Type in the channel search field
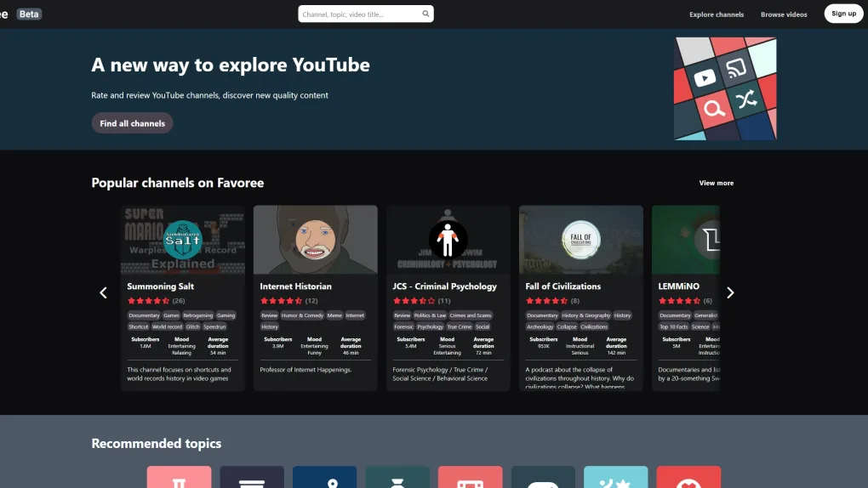This screenshot has height=488, width=868. [359, 14]
